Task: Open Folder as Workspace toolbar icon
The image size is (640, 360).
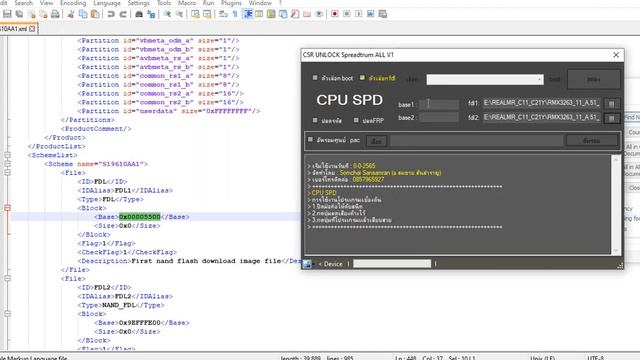Action: click(x=307, y=14)
